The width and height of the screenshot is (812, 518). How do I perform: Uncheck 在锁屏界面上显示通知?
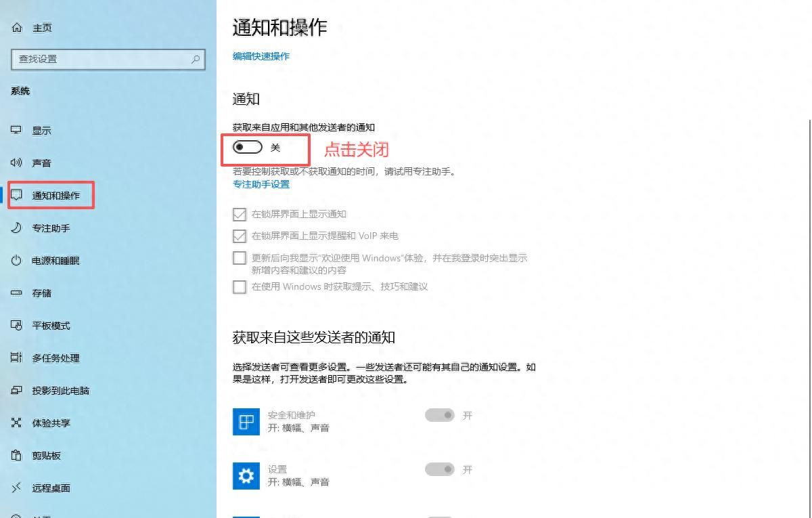[240, 214]
